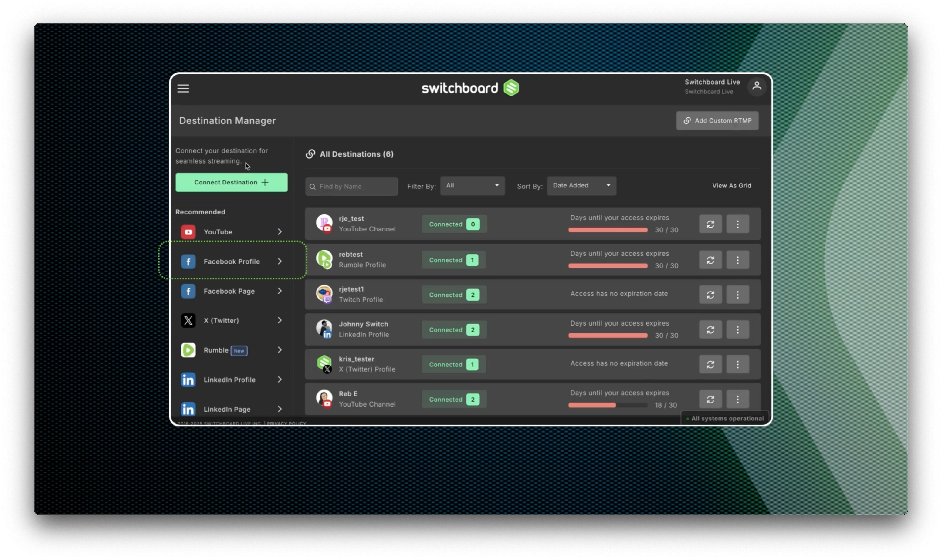The height and width of the screenshot is (560, 942).
Task: Click the Johnny Switch avatar
Action: 324,329
